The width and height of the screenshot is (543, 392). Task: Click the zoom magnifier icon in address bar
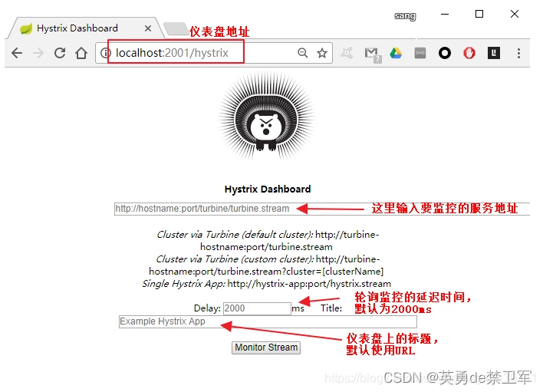pyautogui.click(x=303, y=53)
